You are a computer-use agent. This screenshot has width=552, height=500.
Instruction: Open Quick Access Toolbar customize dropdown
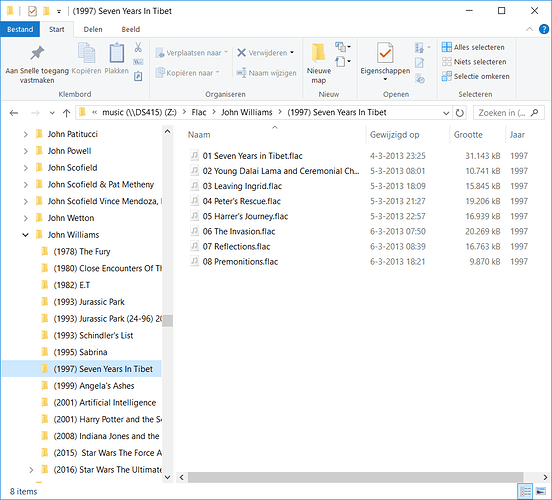tap(59, 12)
